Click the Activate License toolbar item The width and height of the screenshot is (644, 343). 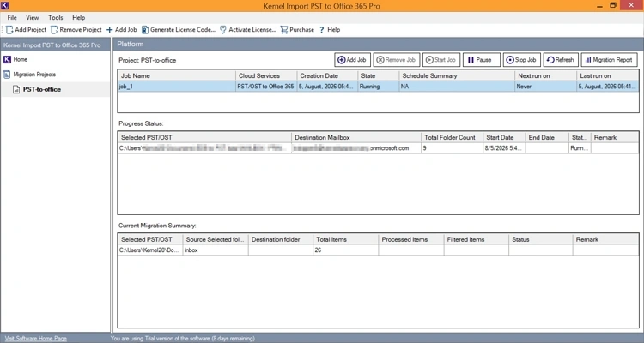point(248,30)
